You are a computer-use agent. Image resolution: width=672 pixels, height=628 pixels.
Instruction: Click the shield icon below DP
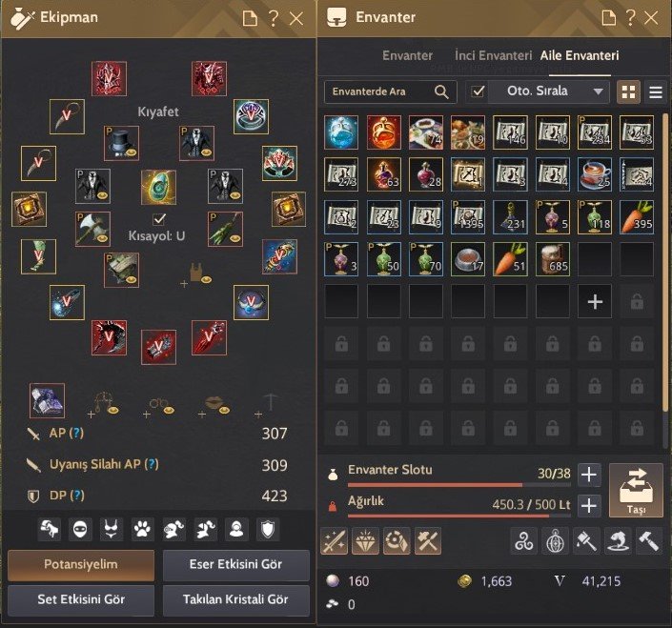pyautogui.click(x=268, y=530)
